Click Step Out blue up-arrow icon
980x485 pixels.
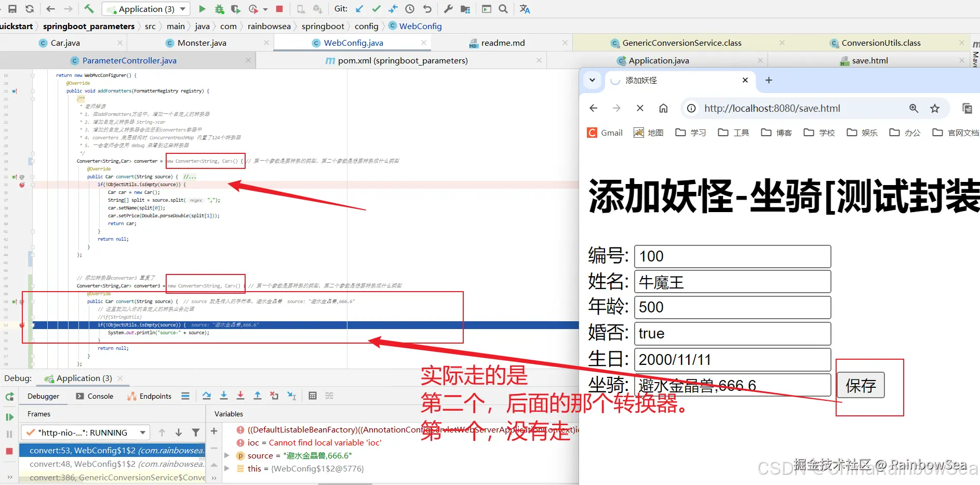pos(257,396)
